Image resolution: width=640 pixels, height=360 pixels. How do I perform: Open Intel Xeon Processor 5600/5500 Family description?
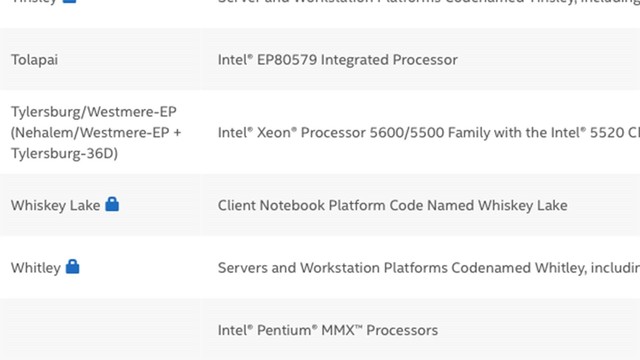click(429, 132)
